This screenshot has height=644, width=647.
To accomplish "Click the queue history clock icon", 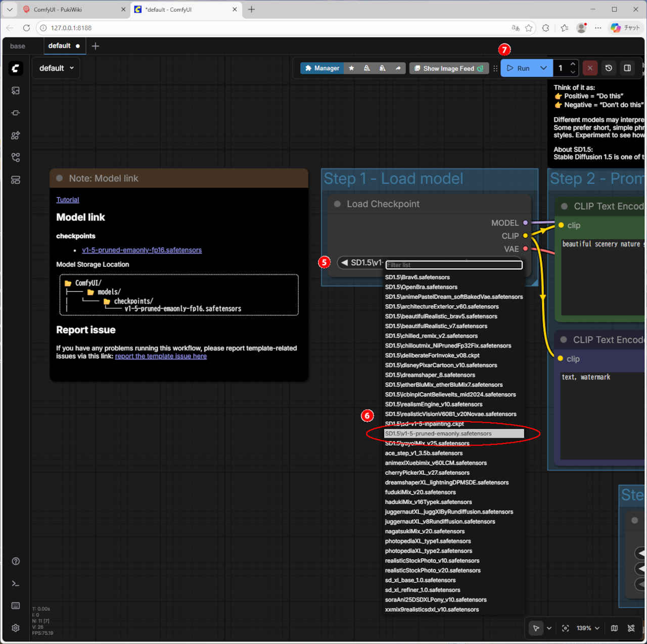I will click(609, 68).
